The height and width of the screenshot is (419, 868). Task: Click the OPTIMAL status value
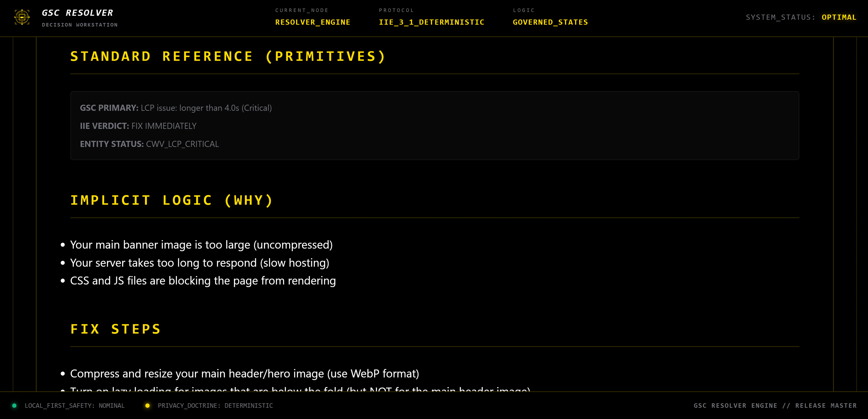[x=839, y=17]
